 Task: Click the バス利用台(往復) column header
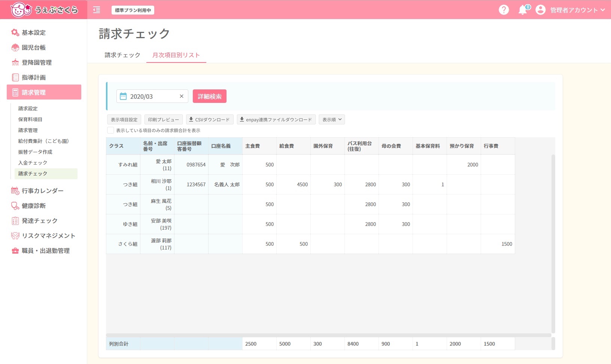362,146
